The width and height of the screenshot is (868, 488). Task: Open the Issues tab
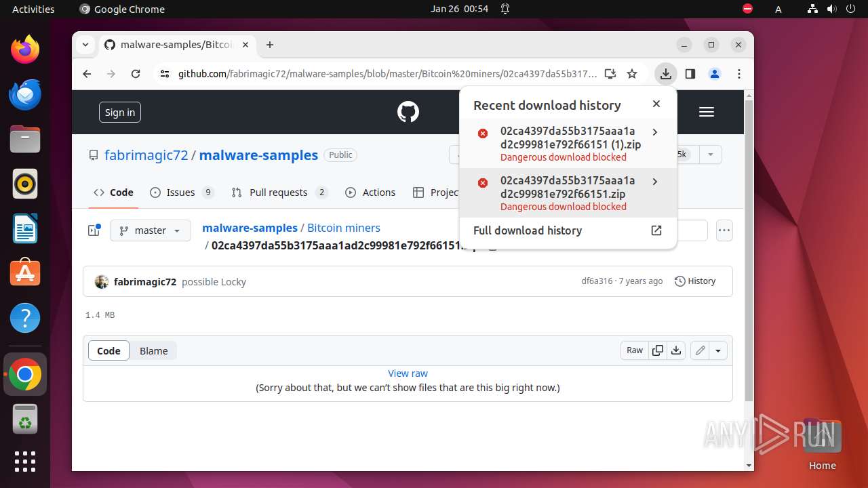[x=181, y=192]
